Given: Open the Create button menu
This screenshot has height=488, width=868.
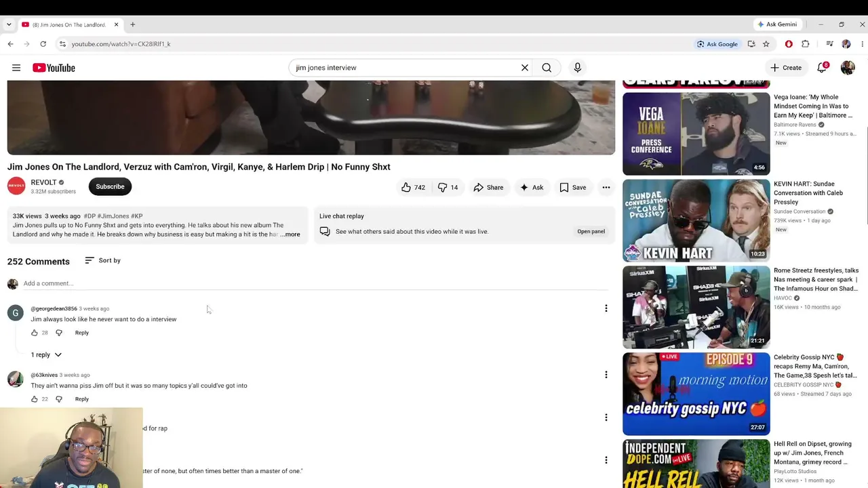Looking at the screenshot, I should (786, 68).
